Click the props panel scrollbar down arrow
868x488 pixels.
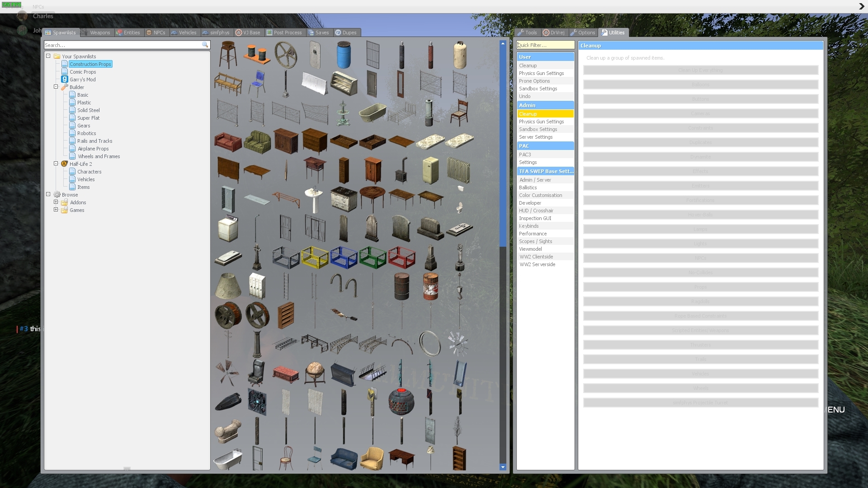click(503, 467)
